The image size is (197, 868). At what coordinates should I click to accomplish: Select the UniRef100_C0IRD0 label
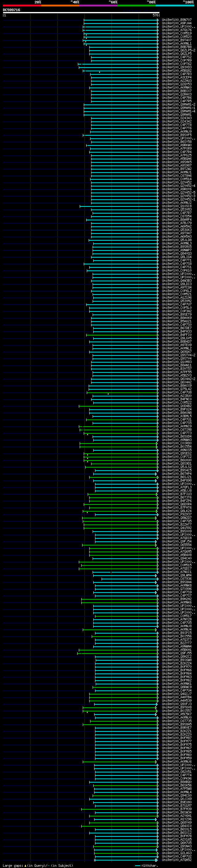click(176, 443)
